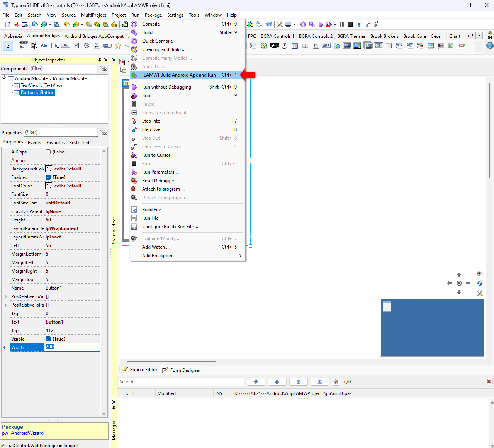This screenshot has width=494, height=448.
Task: Open the dropdown next to the monitor icon
Action: tap(294, 24)
